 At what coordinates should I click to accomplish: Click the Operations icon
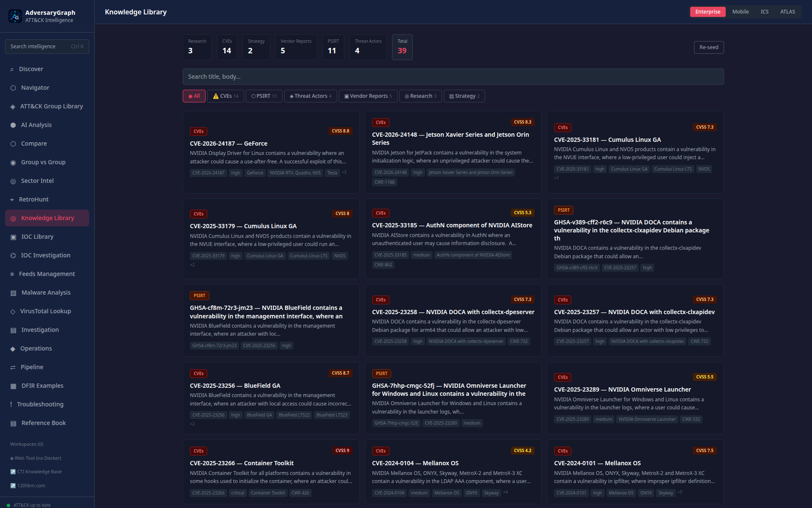coord(13,349)
